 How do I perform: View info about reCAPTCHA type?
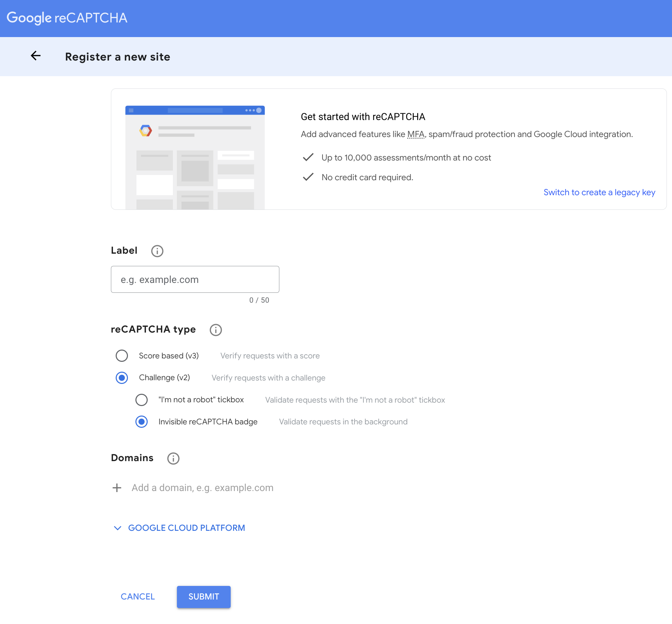tap(215, 330)
